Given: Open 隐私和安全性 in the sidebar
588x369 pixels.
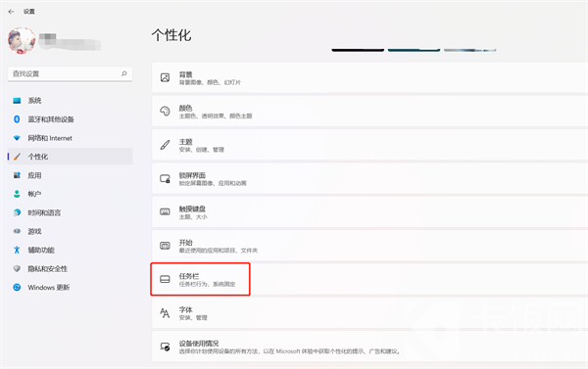Looking at the screenshot, I should coord(71,268).
